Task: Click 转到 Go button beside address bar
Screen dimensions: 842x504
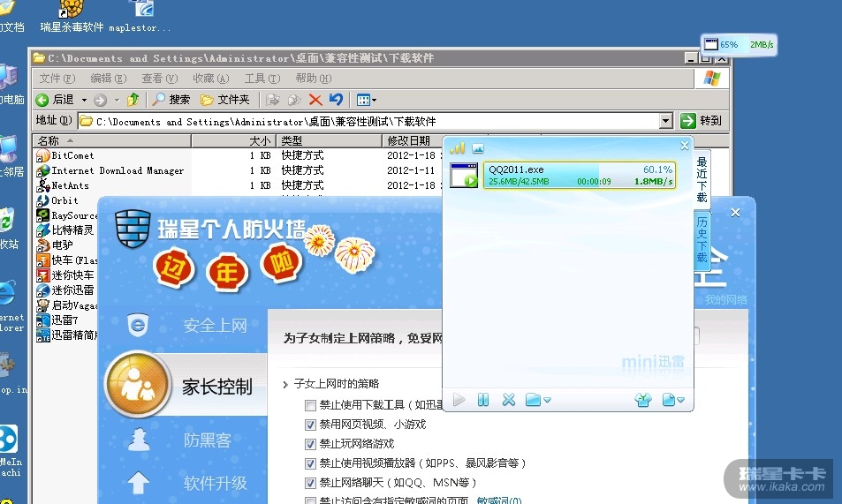Action: click(x=701, y=121)
